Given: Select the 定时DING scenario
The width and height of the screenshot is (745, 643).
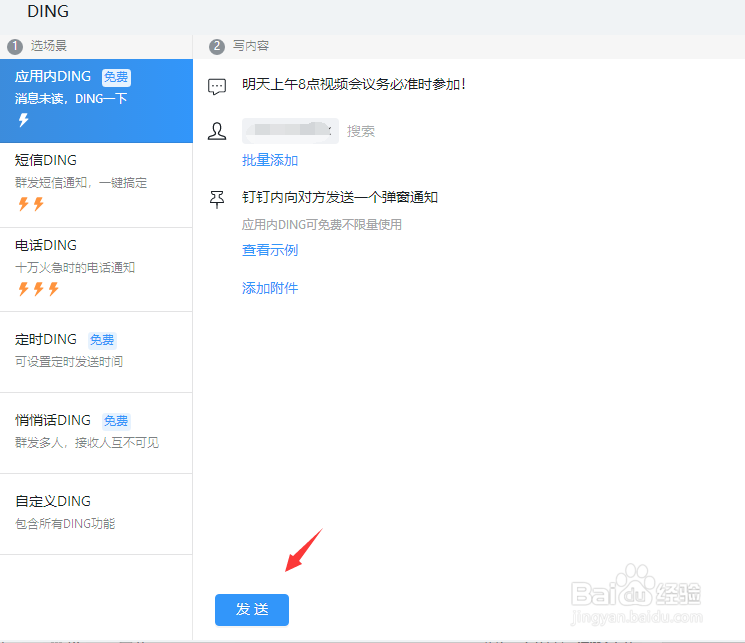Looking at the screenshot, I should [96, 352].
